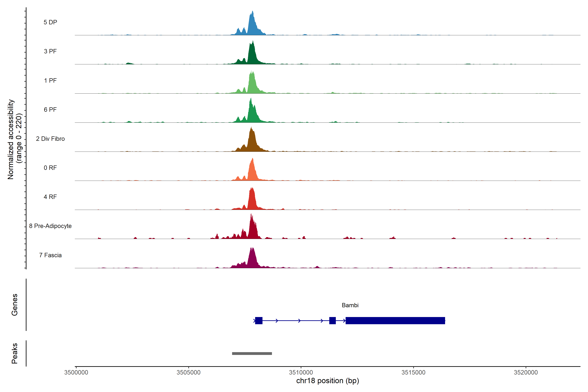Select the 0 RF track label
588x392 pixels.
[50, 168]
